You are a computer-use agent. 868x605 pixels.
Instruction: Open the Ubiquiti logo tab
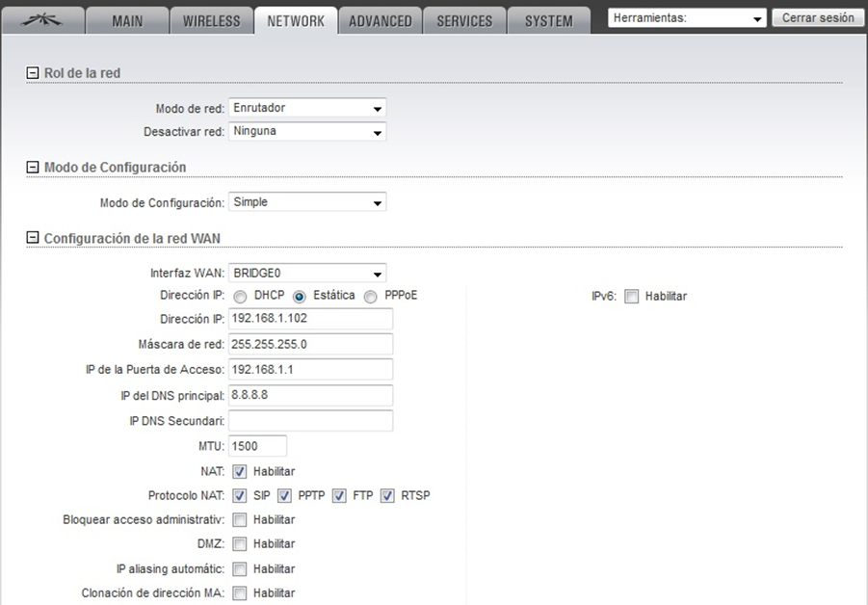(42, 21)
